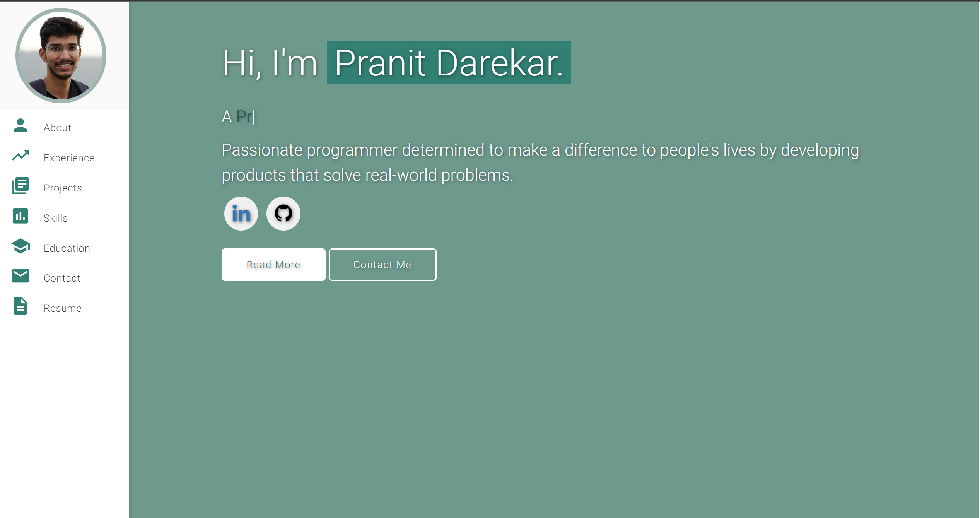The height and width of the screenshot is (518, 980).
Task: Click the Contact Me button
Action: 382,264
